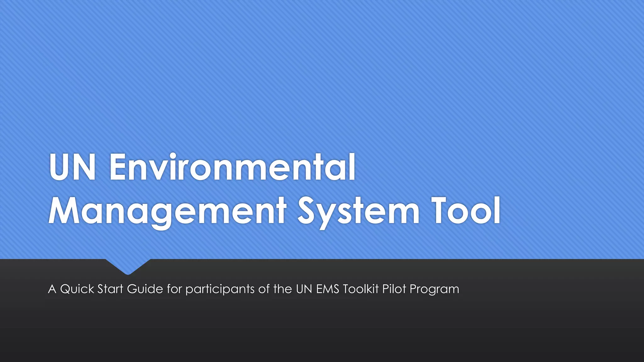Click "Program" at the subtitle's end
644x362 pixels.
434,289
